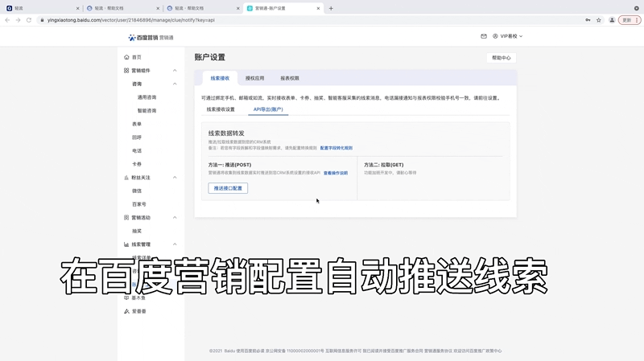Click the tab search icon at the tab strip end
644x361 pixels.
click(x=636, y=8)
